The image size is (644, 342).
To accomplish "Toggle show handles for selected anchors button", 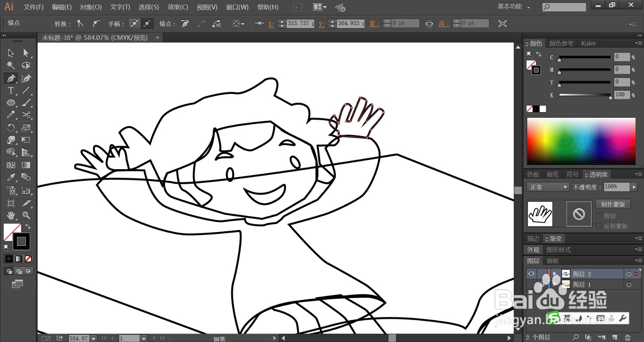I will pyautogui.click(x=134, y=23).
